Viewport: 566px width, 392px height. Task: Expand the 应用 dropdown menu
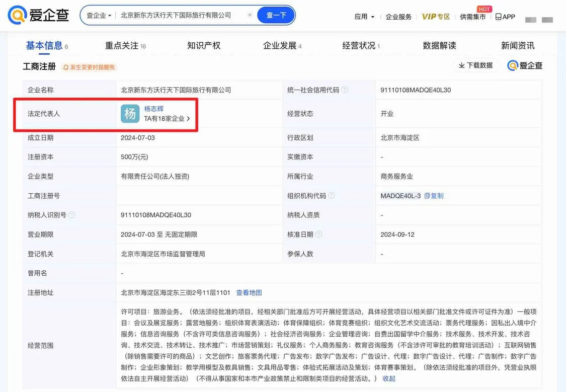click(364, 17)
